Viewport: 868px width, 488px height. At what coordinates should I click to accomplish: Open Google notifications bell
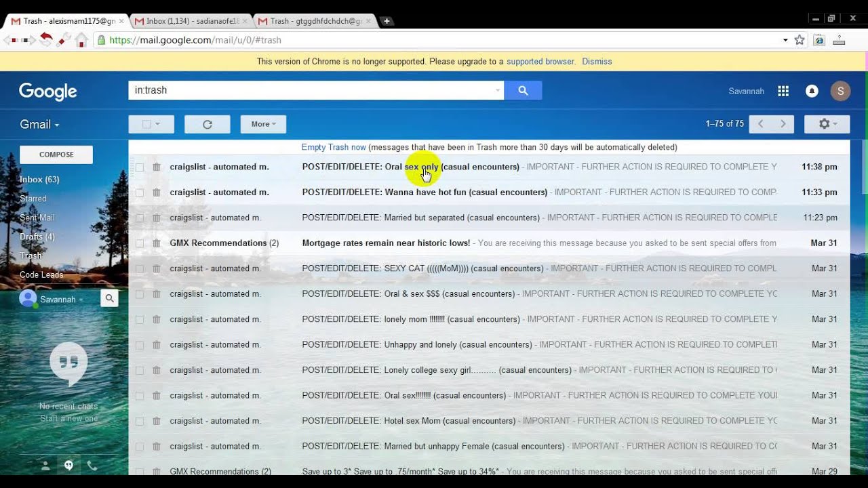coord(812,91)
